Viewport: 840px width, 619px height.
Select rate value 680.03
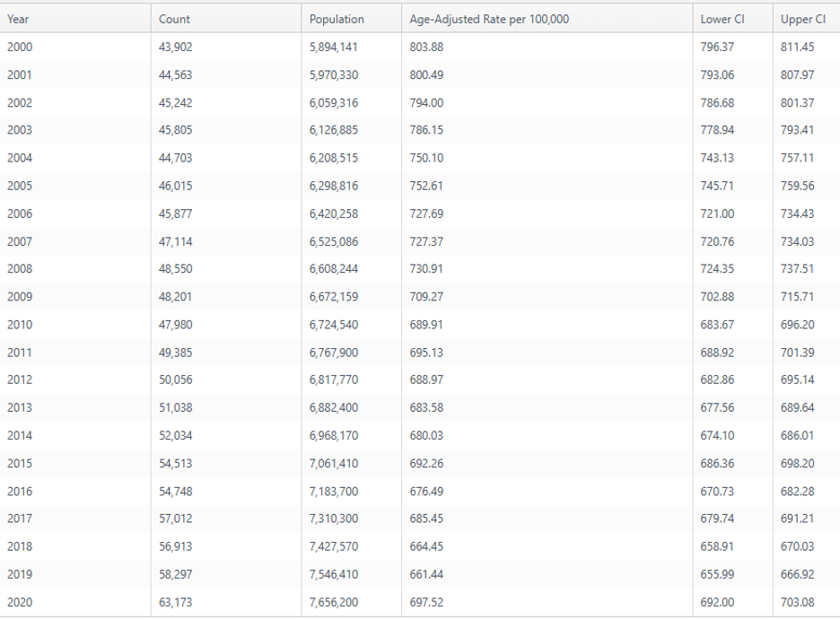pyautogui.click(x=426, y=435)
